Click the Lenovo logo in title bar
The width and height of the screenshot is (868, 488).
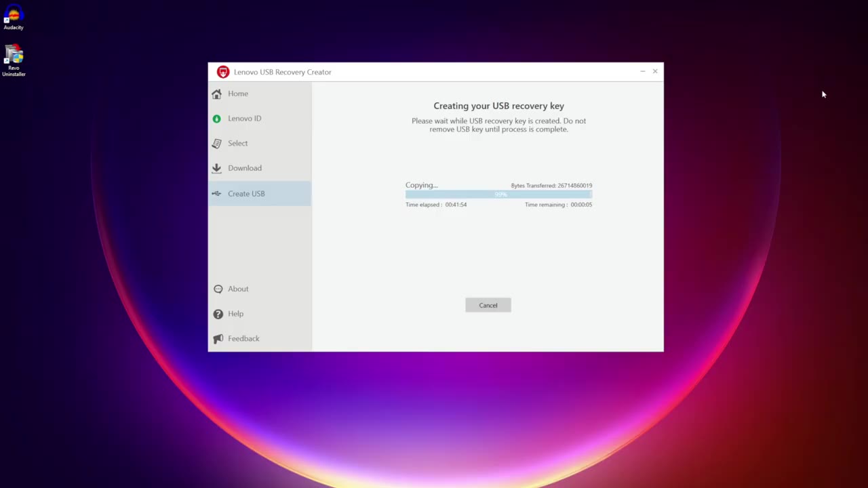[223, 72]
